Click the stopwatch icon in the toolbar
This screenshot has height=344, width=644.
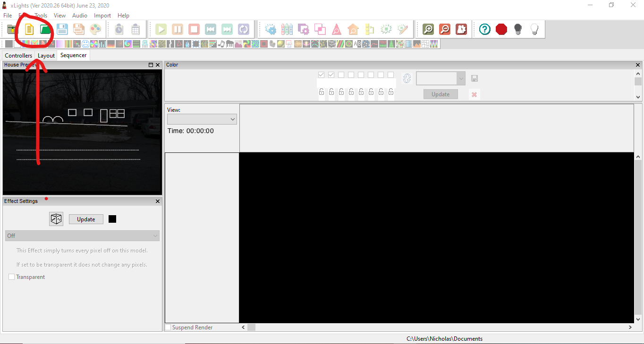tap(119, 29)
